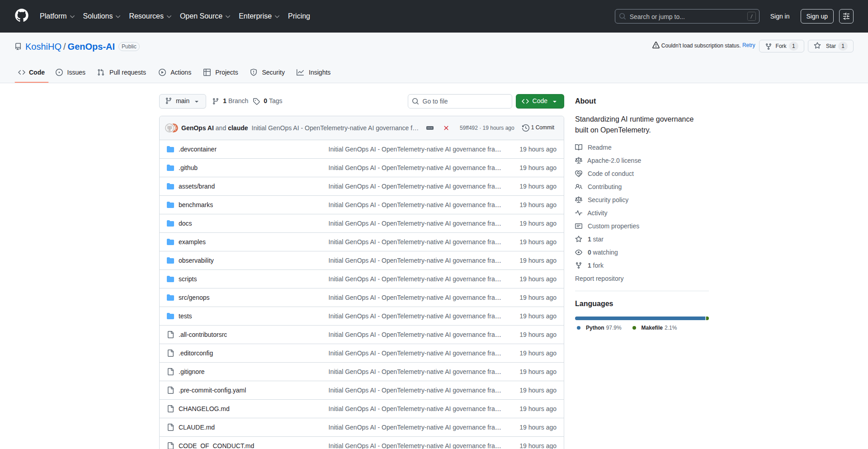Click the GitHub logo in the top left
Screen dimensions: 868x449
(x=21, y=16)
